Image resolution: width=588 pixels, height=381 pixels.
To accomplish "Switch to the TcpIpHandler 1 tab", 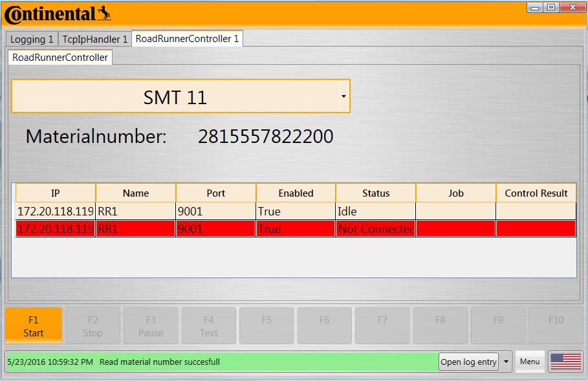I will [x=95, y=39].
